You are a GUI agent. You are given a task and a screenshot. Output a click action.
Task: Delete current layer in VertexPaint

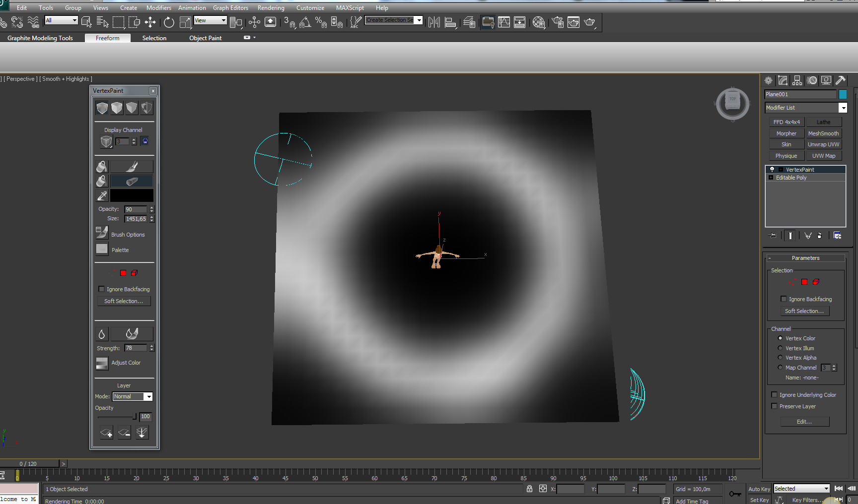click(x=124, y=433)
